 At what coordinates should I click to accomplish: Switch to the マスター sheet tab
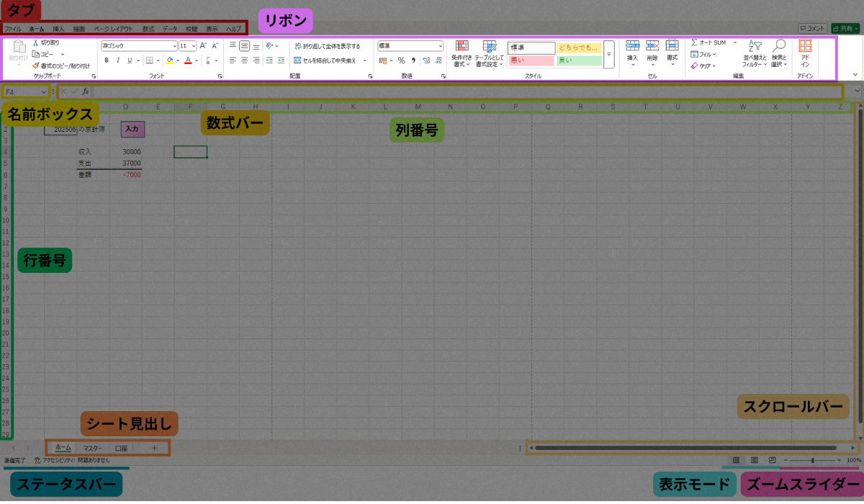click(x=93, y=448)
